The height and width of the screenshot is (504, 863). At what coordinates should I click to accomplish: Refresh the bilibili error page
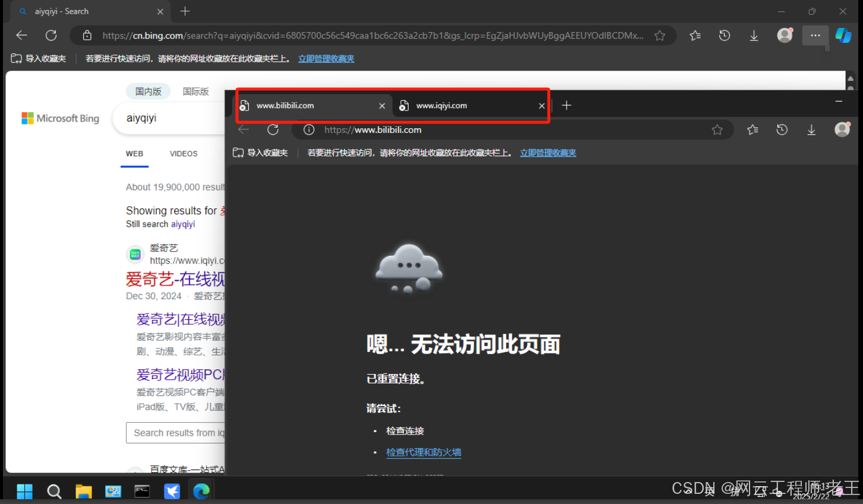[273, 129]
